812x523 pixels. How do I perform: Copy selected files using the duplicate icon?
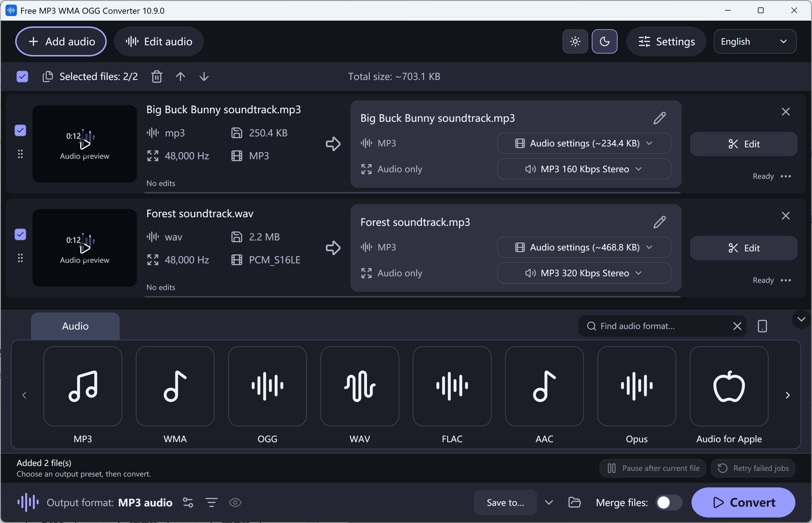click(48, 77)
